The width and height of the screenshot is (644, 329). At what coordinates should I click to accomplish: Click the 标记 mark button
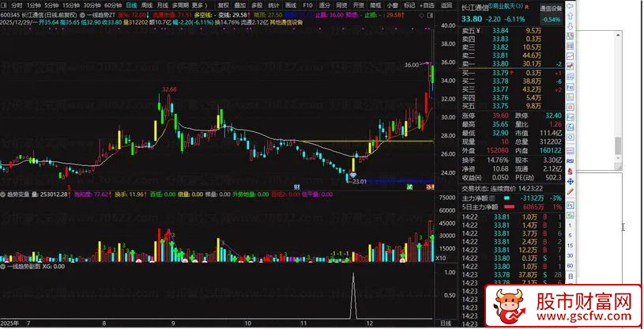[x=409, y=6]
